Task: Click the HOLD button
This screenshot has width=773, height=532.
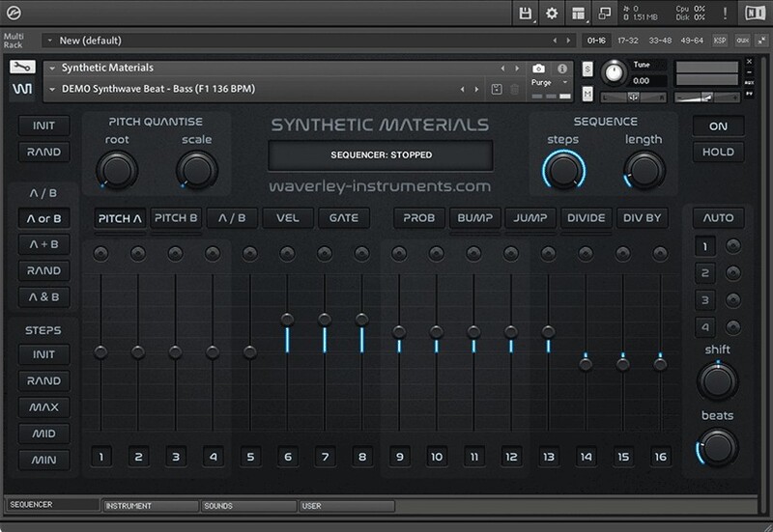Action: click(718, 152)
